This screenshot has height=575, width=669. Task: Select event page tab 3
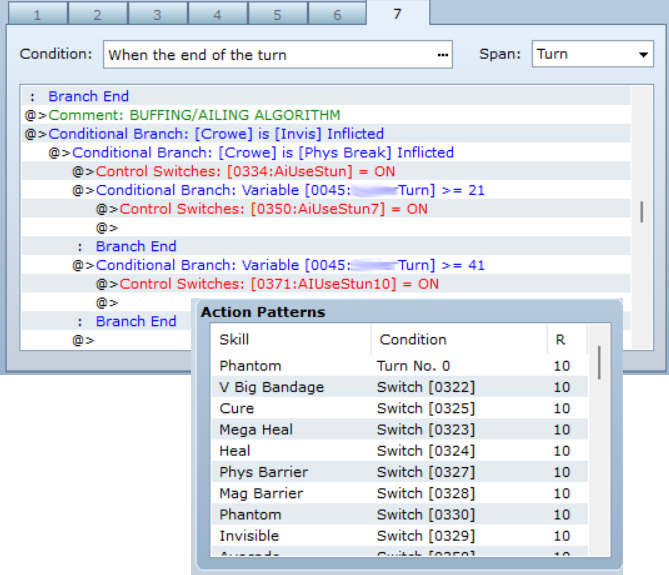(157, 14)
